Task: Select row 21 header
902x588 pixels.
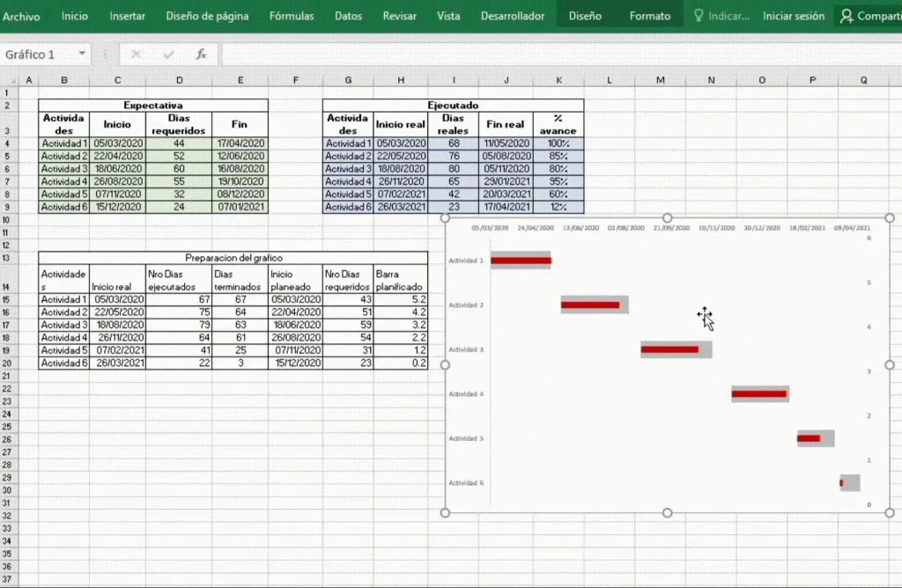Action: click(x=6, y=376)
